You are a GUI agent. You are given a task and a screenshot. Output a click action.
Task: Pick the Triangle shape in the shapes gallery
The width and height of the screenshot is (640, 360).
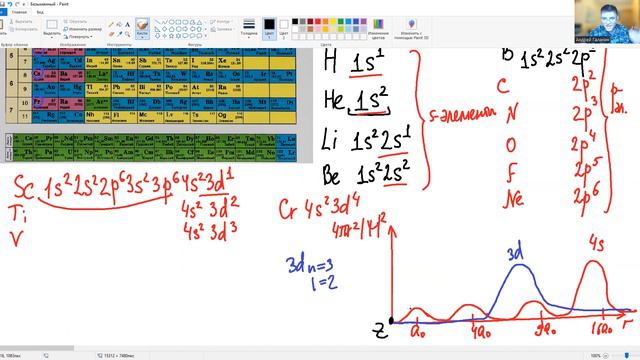pyautogui.click(x=199, y=22)
